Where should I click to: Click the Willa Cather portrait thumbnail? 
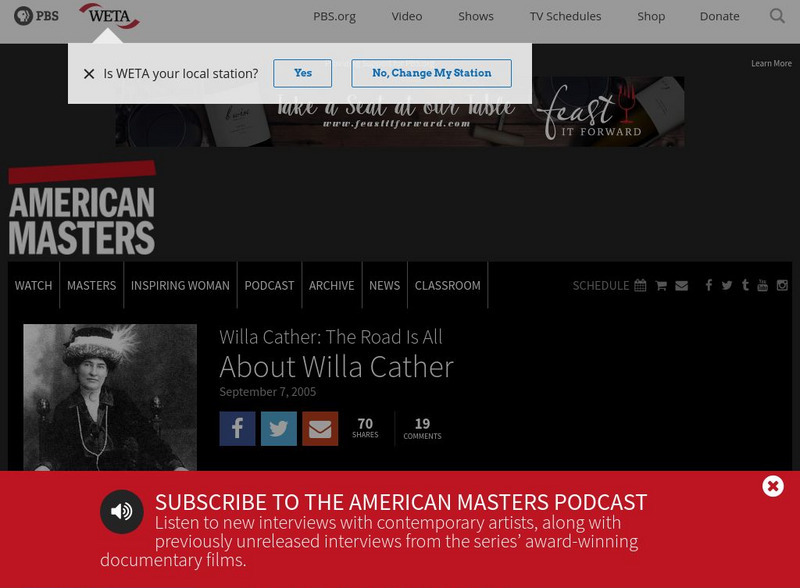click(110, 398)
